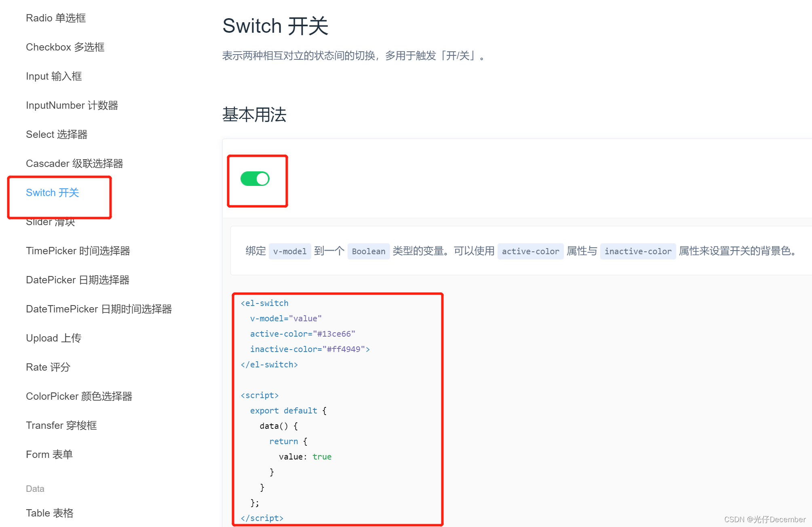Screen dimensions: 812x527
Task: Click the active Switch 开关 sidebar link
Action: coord(52,193)
